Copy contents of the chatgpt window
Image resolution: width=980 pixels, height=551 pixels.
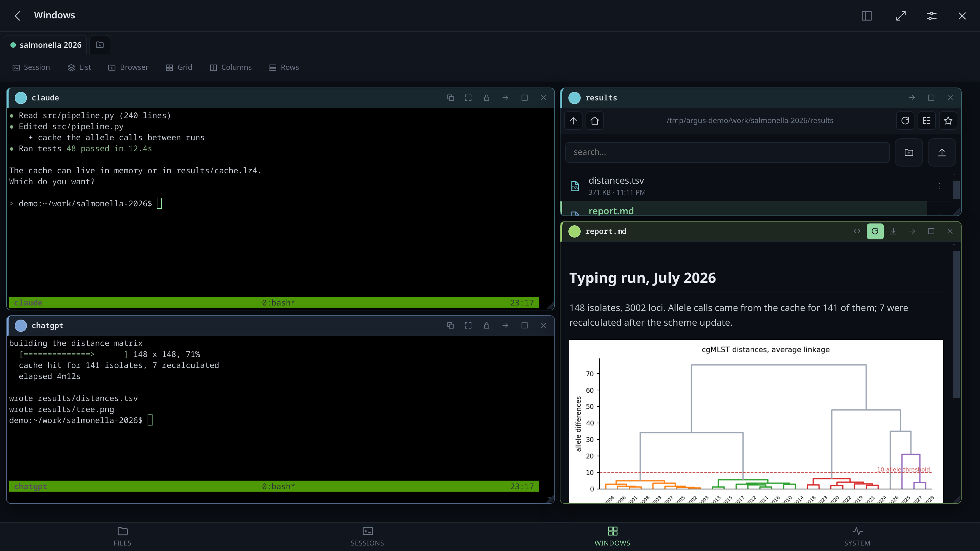point(450,325)
